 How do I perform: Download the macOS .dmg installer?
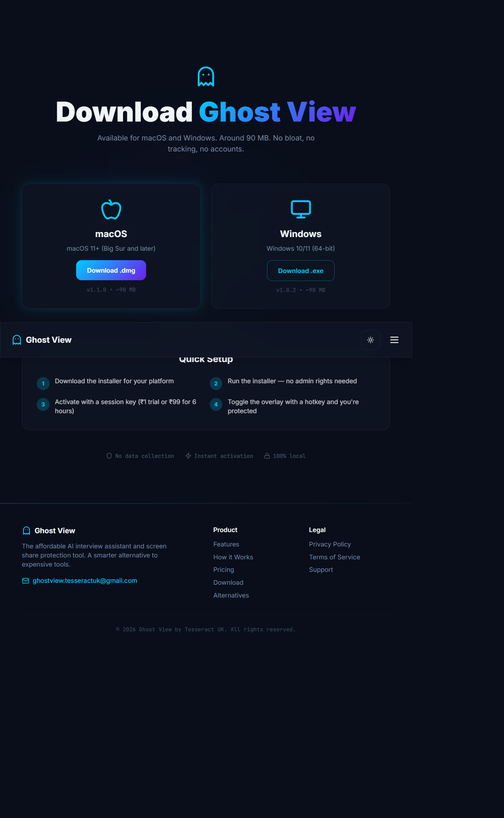click(x=111, y=270)
